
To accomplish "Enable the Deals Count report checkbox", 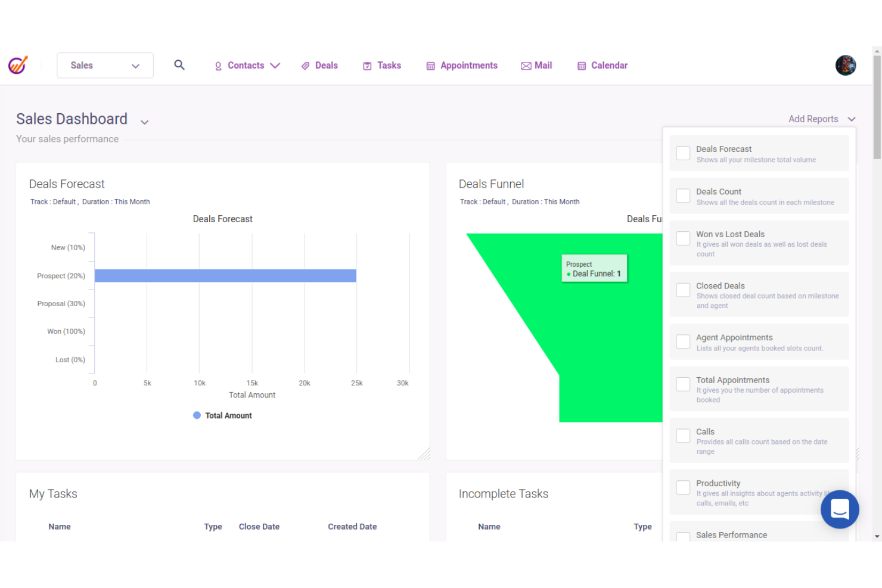I will point(683,195).
